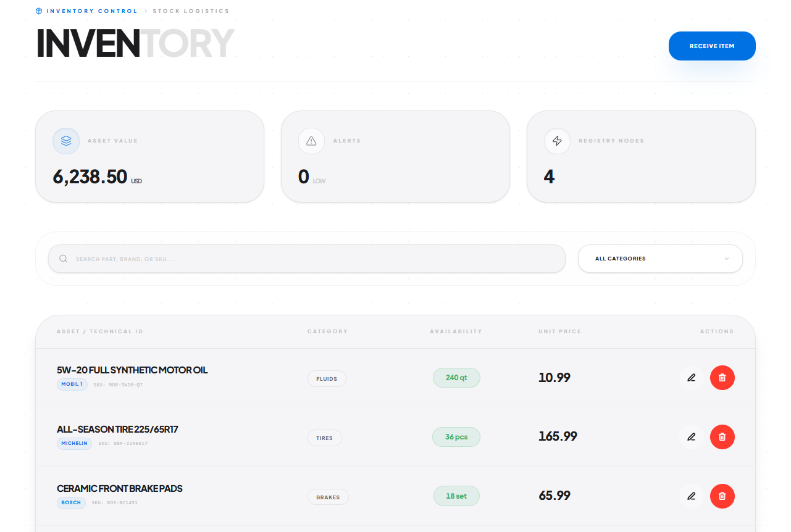Click the SKU: MOB-5W20-QT label

pyautogui.click(x=118, y=384)
